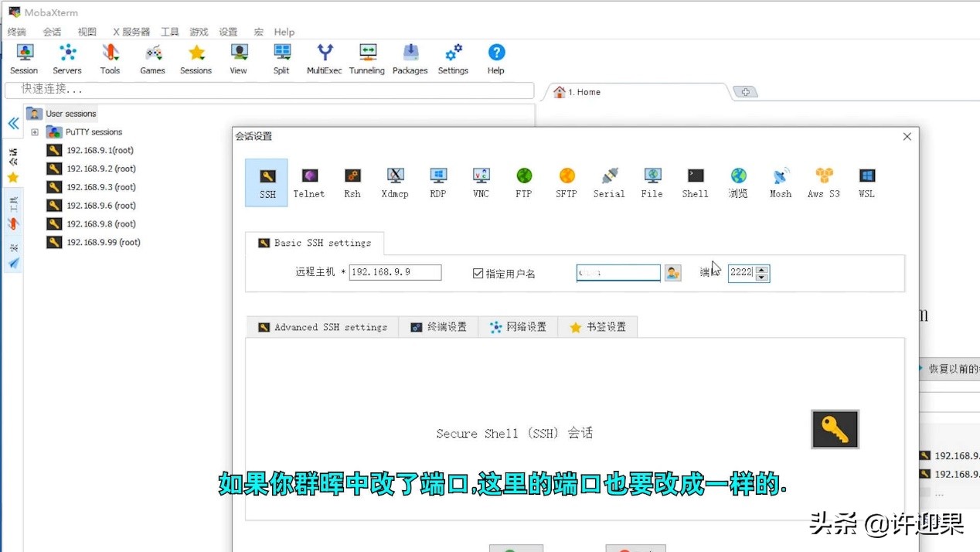Switch to the Advanced SSH settings tab
This screenshot has height=552, width=980.
tap(322, 326)
